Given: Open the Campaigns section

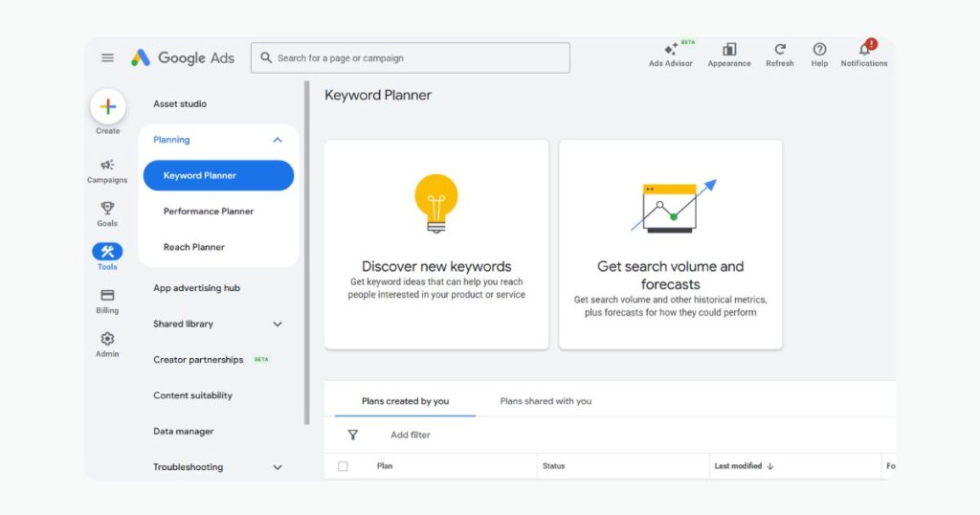Looking at the screenshot, I should (x=107, y=170).
